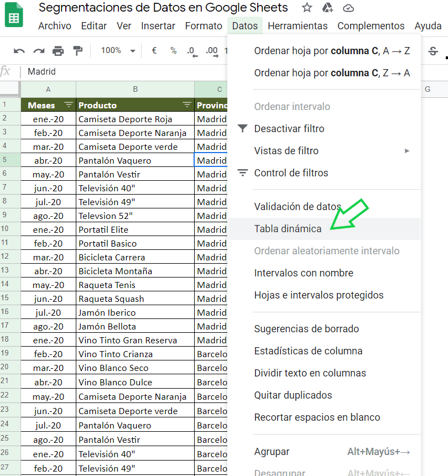Select cell 'Pantalón Vaquero' in row 5
Screen dimensions: 448x476
pos(135,160)
